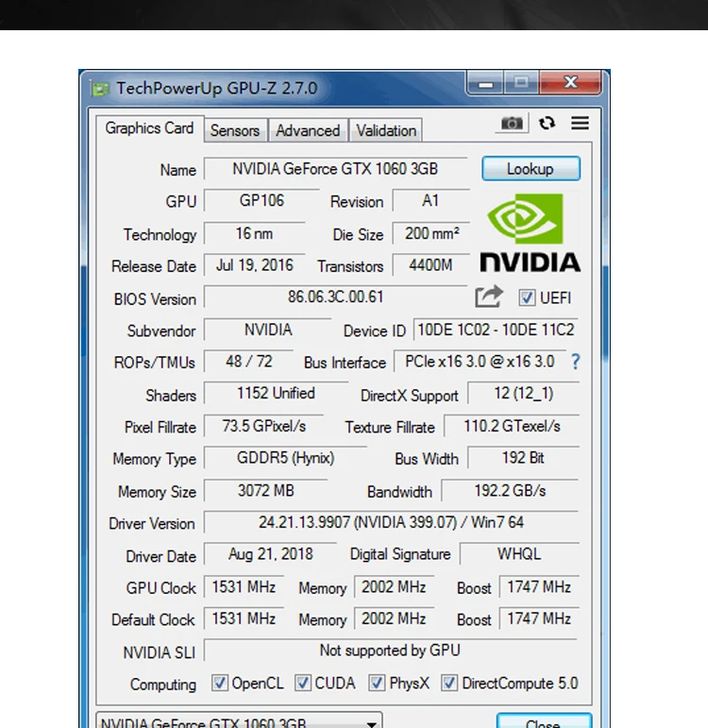Viewport: 708px width, 728px height.
Task: Click the Default Clock value 1531 MHz
Action: (x=244, y=618)
